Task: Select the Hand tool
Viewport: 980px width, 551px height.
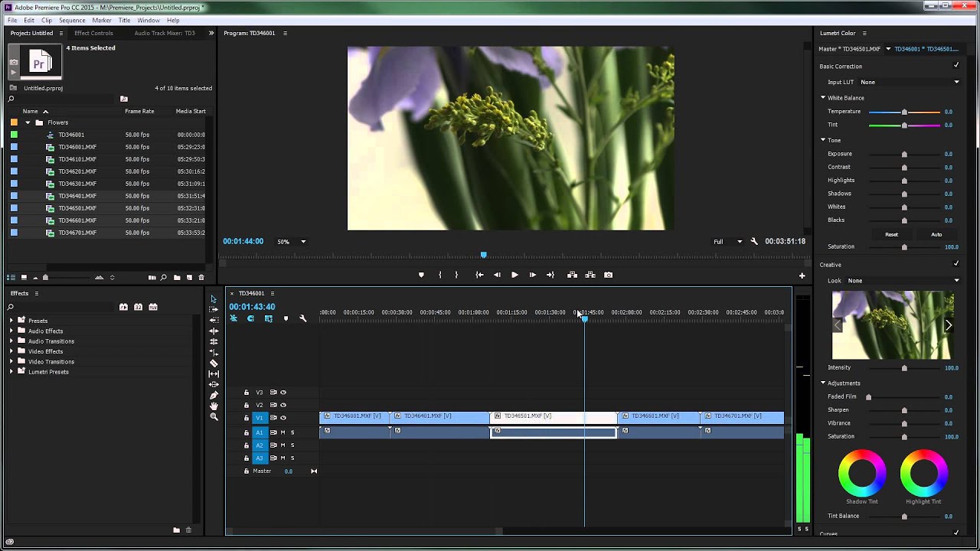Action: [214, 406]
